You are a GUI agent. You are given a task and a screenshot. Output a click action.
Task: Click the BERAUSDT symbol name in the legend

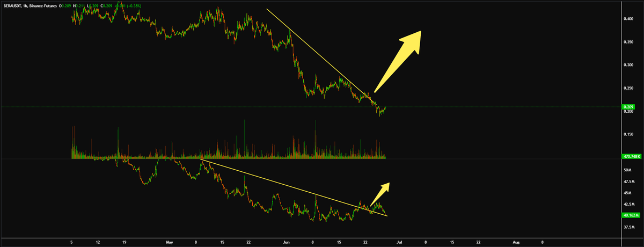(x=13, y=5)
